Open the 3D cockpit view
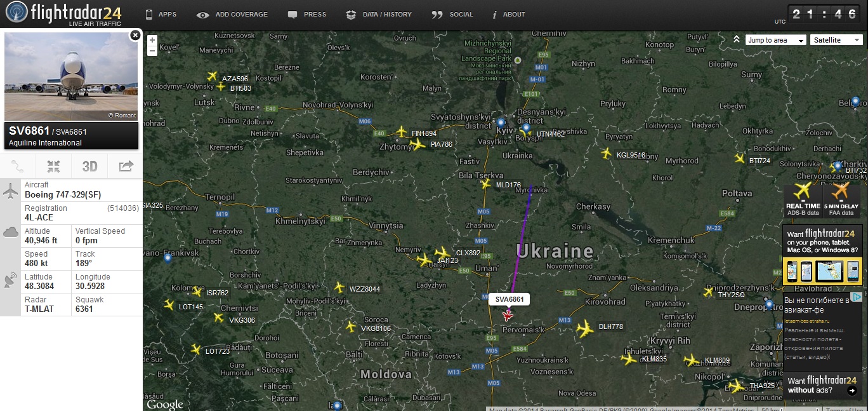This screenshot has height=411, width=868. pyautogui.click(x=89, y=166)
